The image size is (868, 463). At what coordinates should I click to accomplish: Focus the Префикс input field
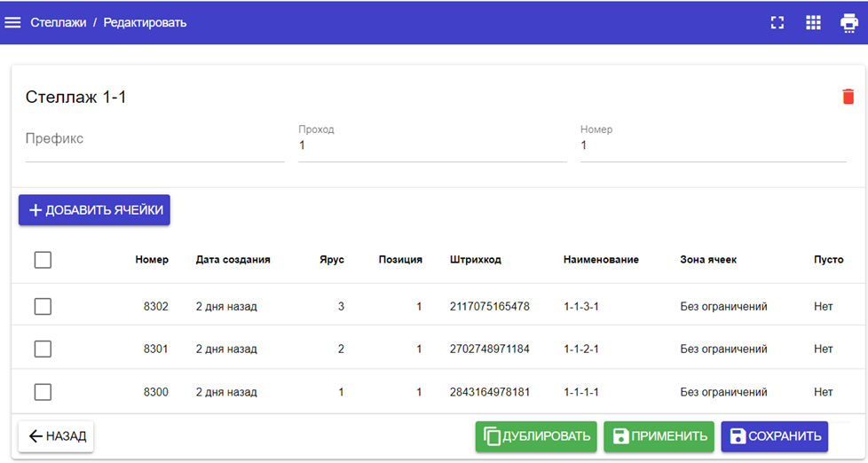pos(154,145)
